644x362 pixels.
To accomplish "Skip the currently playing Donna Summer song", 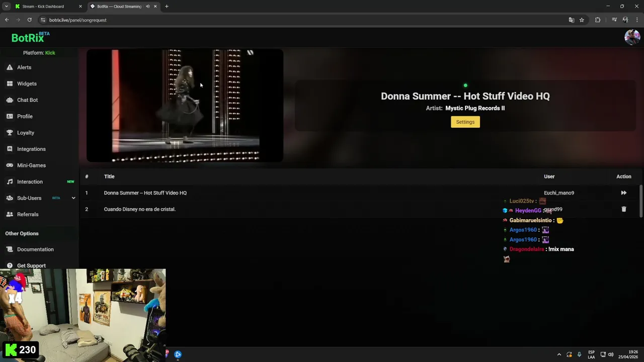I will (x=624, y=193).
